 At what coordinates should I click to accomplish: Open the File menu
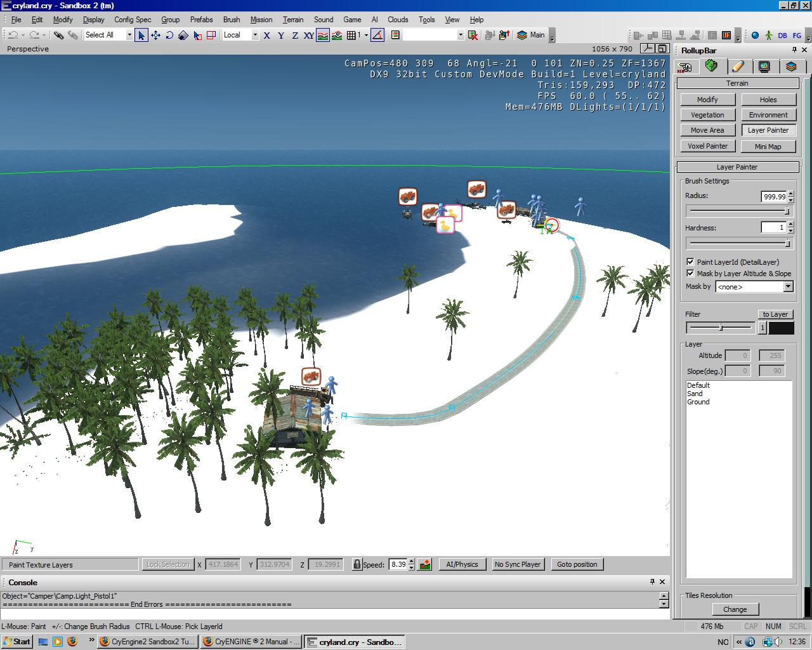(x=16, y=20)
